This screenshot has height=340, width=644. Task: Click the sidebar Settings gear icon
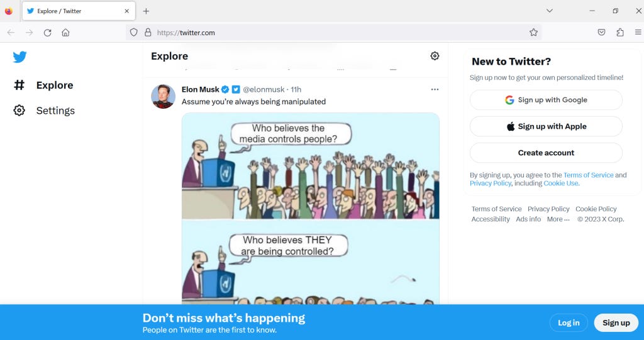pos(19,111)
